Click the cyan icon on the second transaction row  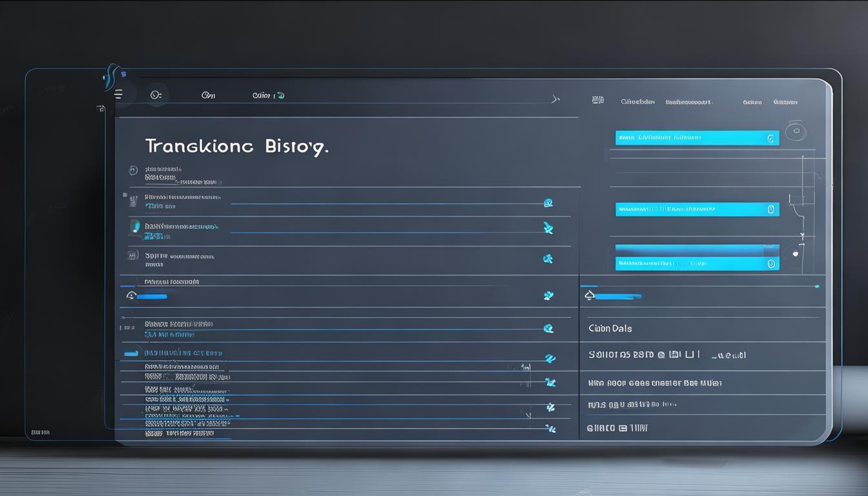548,227
